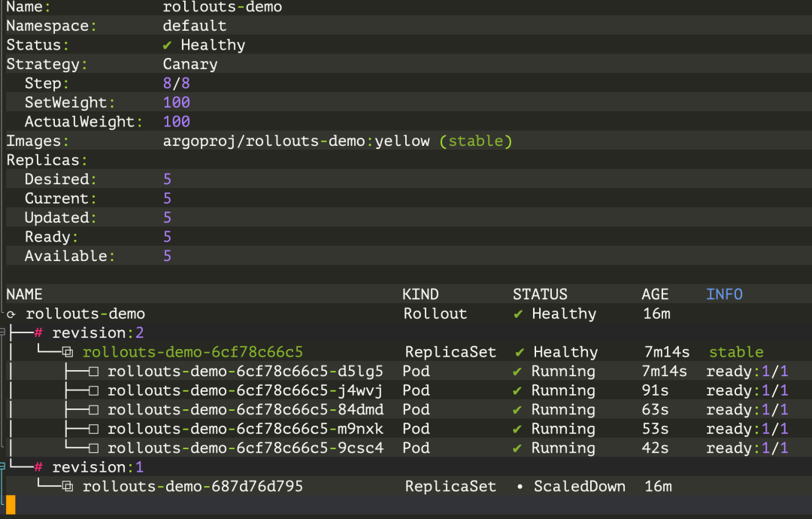
Task: Click the Available replicas value 5
Action: click(x=167, y=256)
